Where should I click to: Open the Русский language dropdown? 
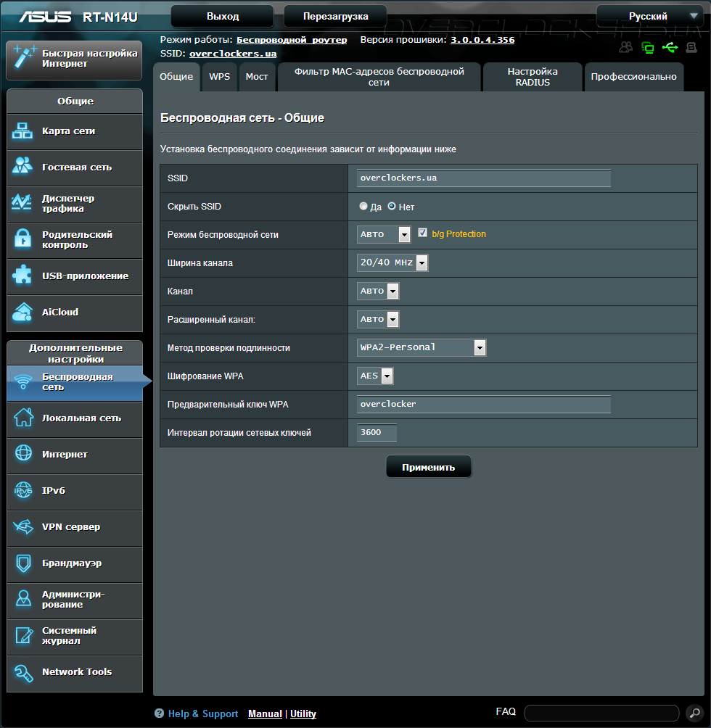pos(650,16)
